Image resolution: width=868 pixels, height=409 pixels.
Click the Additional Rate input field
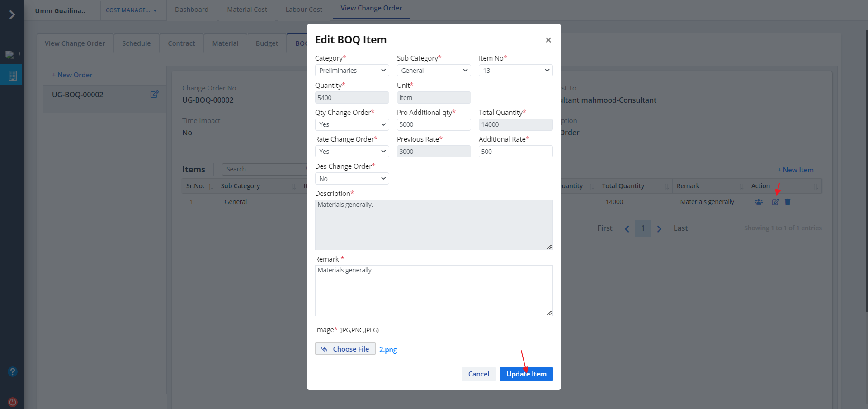pyautogui.click(x=515, y=152)
